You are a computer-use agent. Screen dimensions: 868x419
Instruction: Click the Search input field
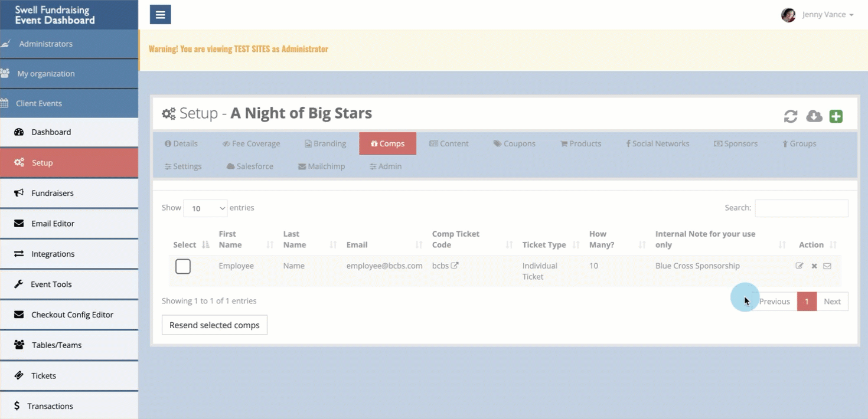point(801,208)
